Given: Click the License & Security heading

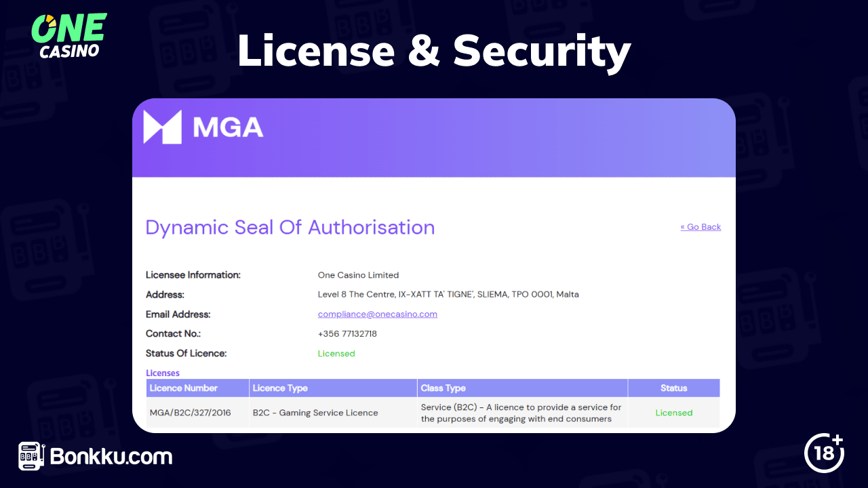Looking at the screenshot, I should pos(434,52).
